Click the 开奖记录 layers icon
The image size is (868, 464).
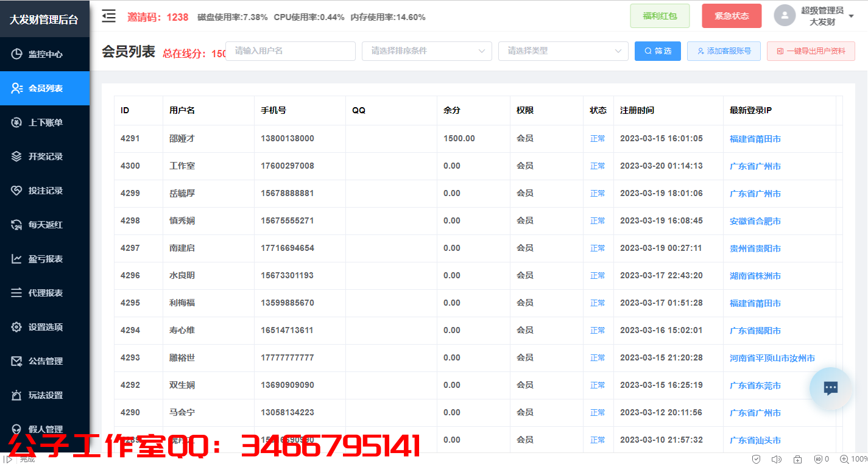pyautogui.click(x=17, y=156)
